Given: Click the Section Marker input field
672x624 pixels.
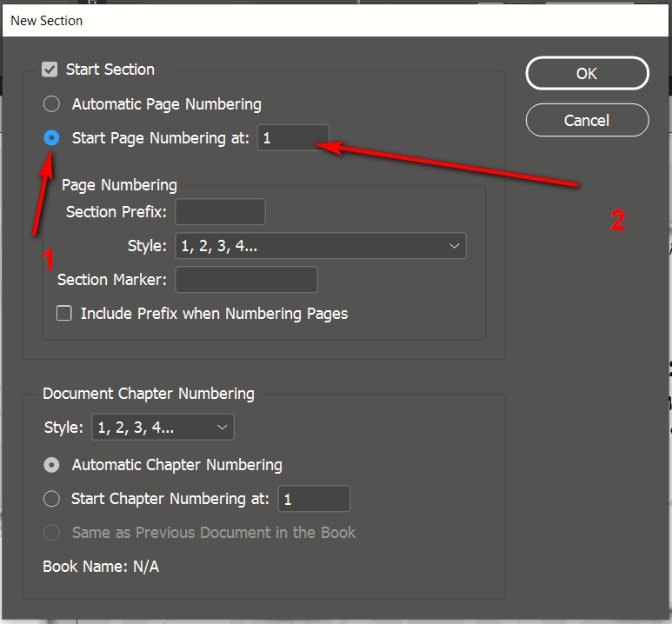Looking at the screenshot, I should (246, 280).
